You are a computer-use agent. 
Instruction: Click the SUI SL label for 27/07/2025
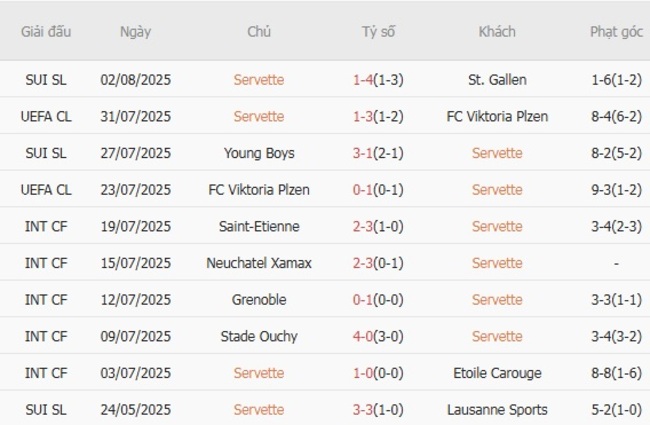[46, 153]
